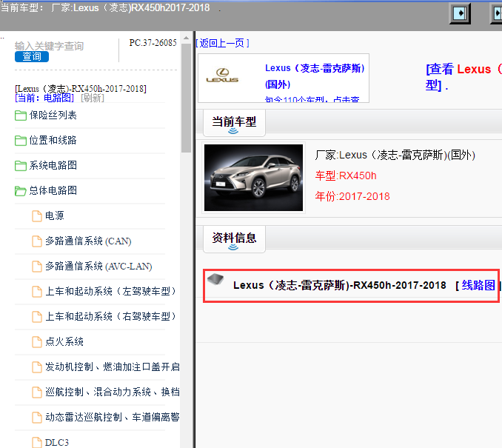Open 巡航控制、混合动力系统 document
This screenshot has height=448, width=502.
click(113, 392)
